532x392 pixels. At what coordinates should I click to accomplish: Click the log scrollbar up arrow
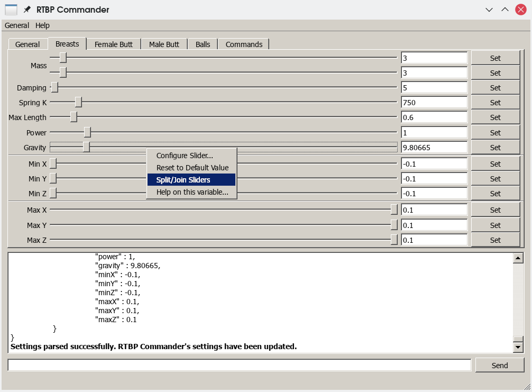click(x=518, y=258)
